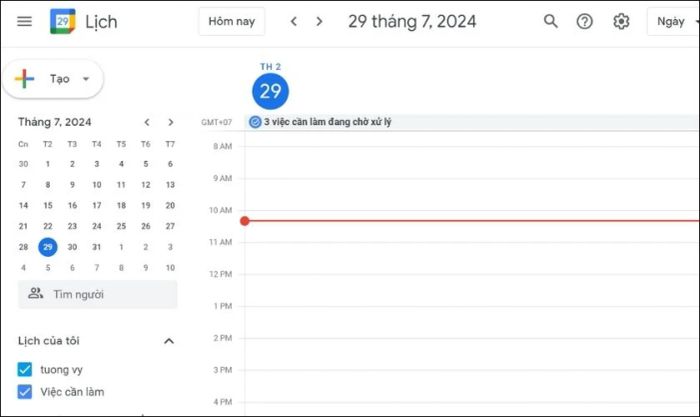Select July 12 in the mini calendar
Image resolution: width=700 pixels, height=417 pixels.
click(x=146, y=184)
